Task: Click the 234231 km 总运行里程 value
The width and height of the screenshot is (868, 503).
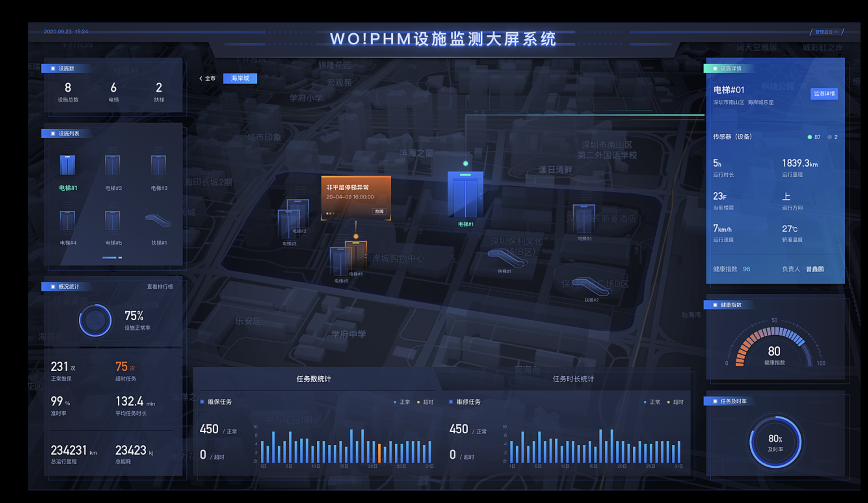Action: tap(74, 450)
